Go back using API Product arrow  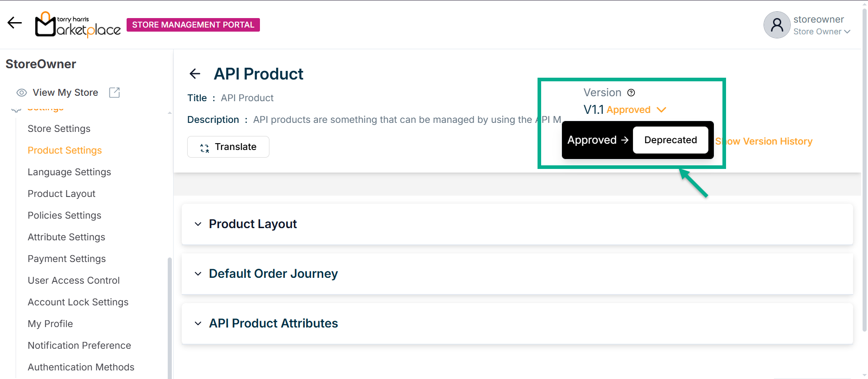[x=195, y=74]
